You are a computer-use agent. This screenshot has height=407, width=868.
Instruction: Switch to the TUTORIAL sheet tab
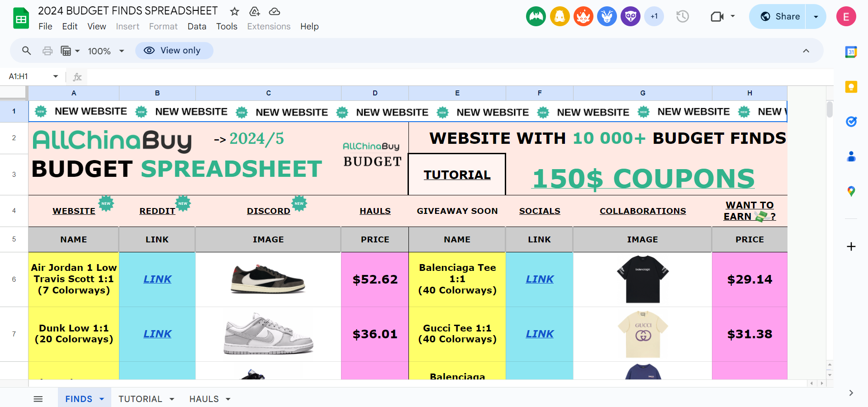[140, 399]
